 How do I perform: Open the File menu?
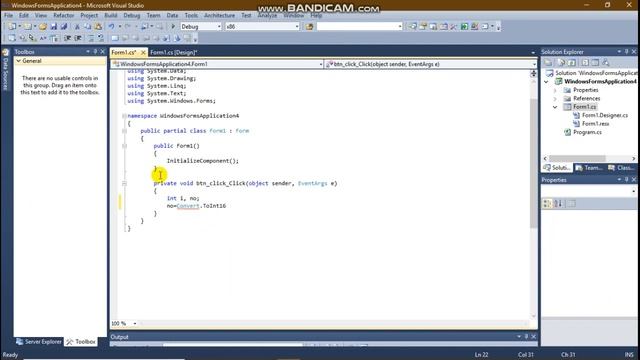[9, 16]
